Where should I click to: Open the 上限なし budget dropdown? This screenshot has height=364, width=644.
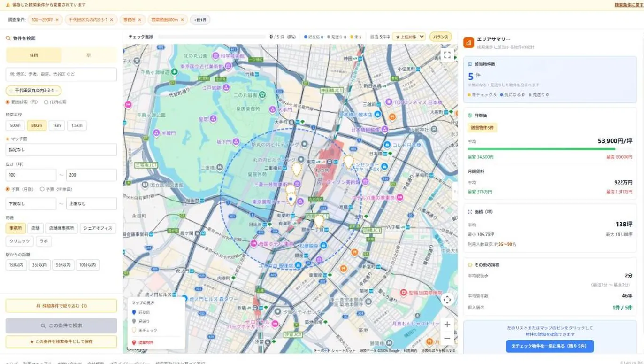(92, 204)
